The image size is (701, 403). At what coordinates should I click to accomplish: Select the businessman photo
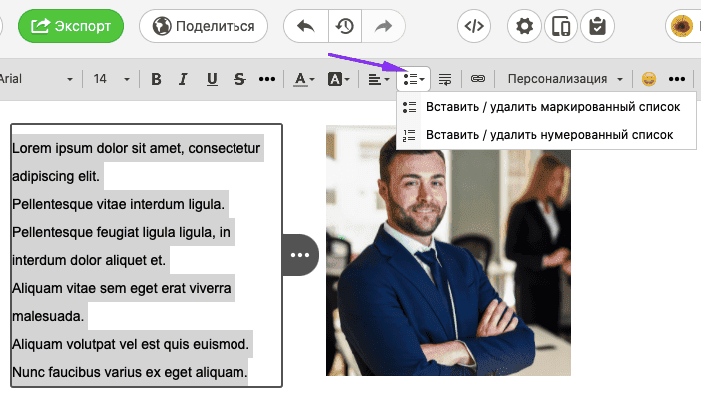[448, 250]
